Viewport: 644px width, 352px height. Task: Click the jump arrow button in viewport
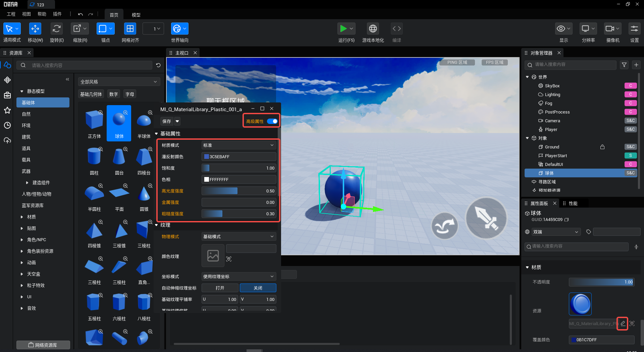444,226
